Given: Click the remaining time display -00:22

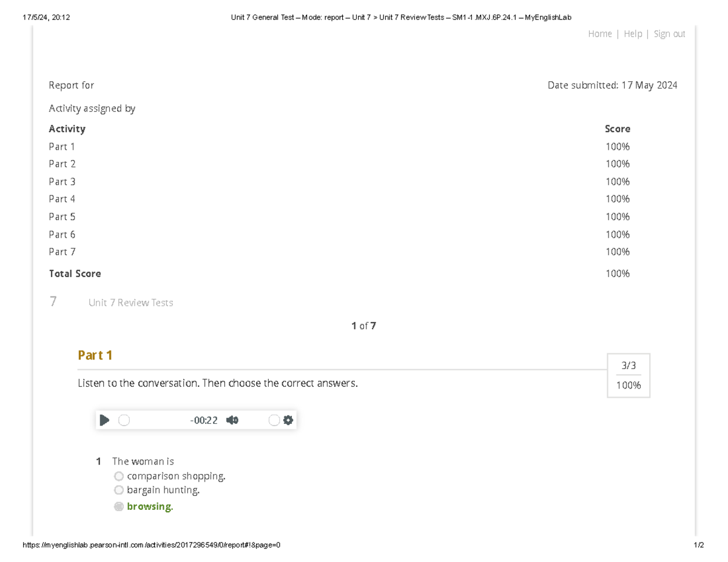Looking at the screenshot, I should coord(203,420).
